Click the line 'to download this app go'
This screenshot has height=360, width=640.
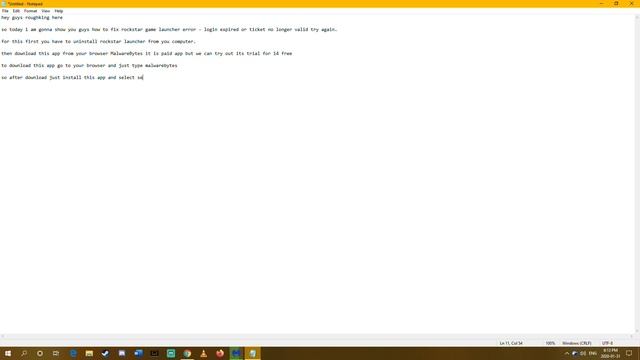tap(89, 65)
